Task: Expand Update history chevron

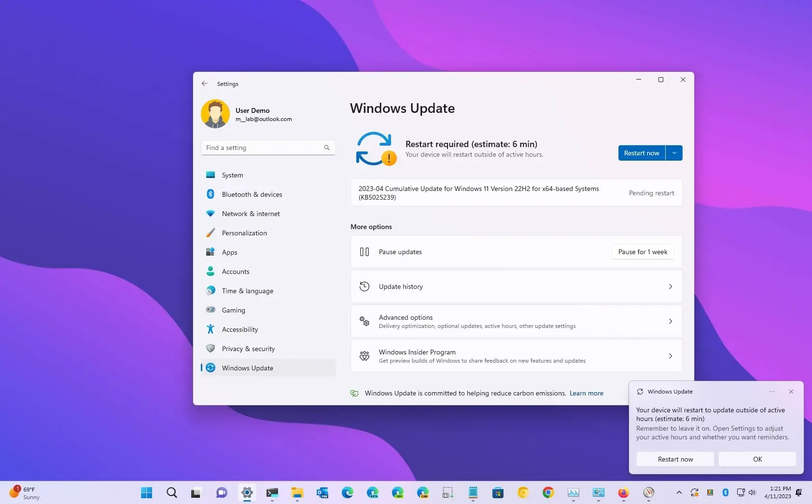Action: [671, 286]
